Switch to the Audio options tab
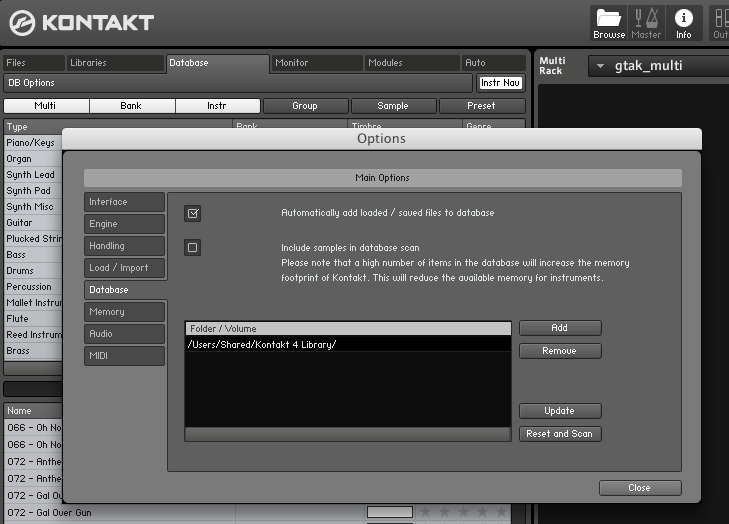Image resolution: width=729 pixels, height=524 pixels. (124, 334)
